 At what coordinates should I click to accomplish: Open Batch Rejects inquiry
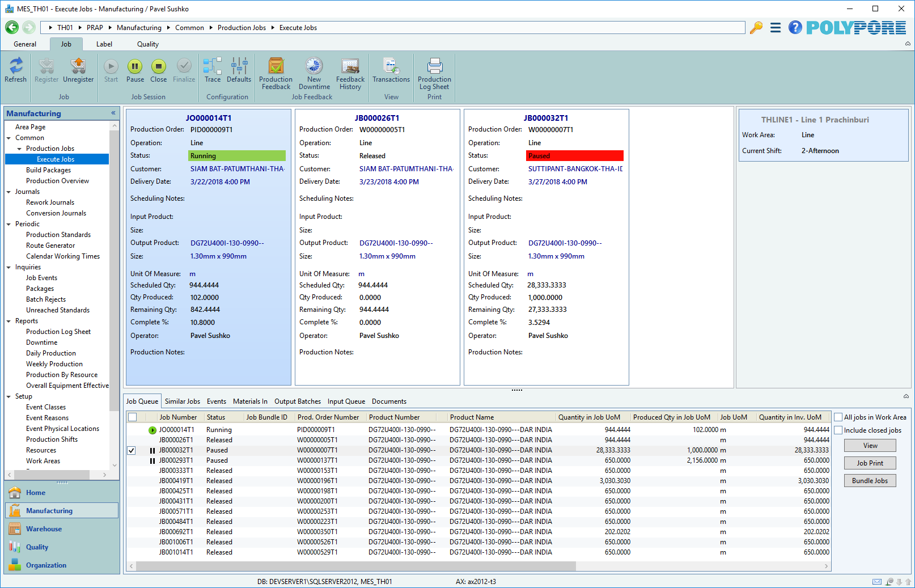tap(46, 299)
